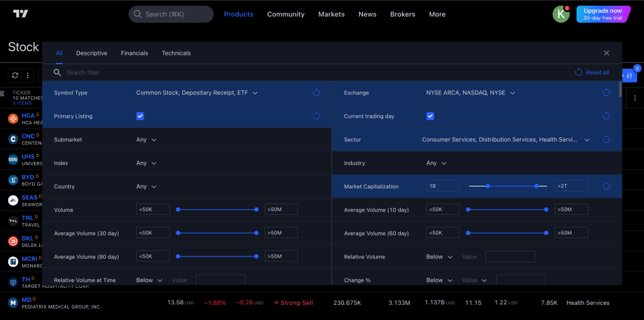Image resolution: width=644 pixels, height=320 pixels.
Task: Click the Search filter input field
Action: click(189, 72)
